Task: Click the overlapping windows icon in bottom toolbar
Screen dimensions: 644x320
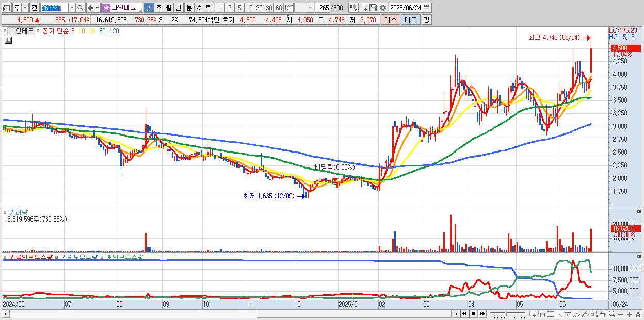Action: pyautogui.click(x=542, y=314)
